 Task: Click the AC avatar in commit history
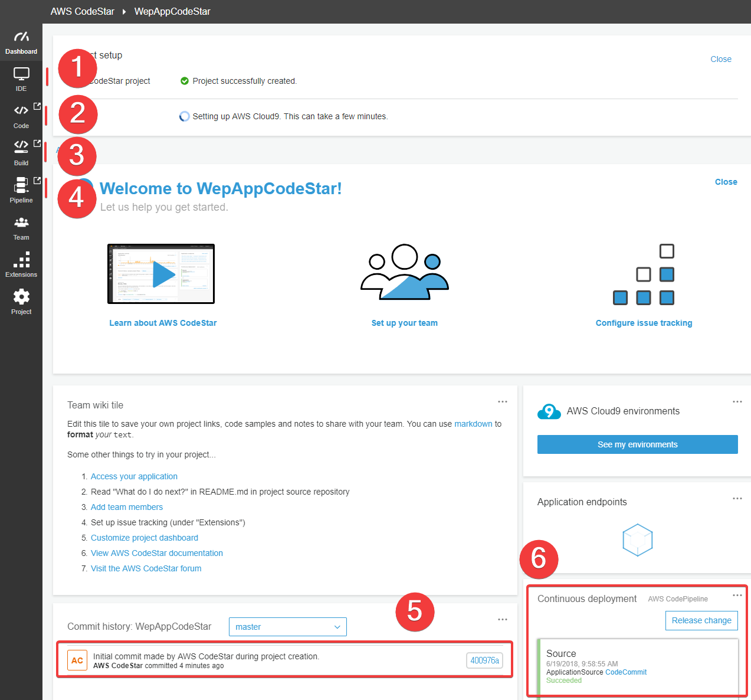pyautogui.click(x=77, y=660)
